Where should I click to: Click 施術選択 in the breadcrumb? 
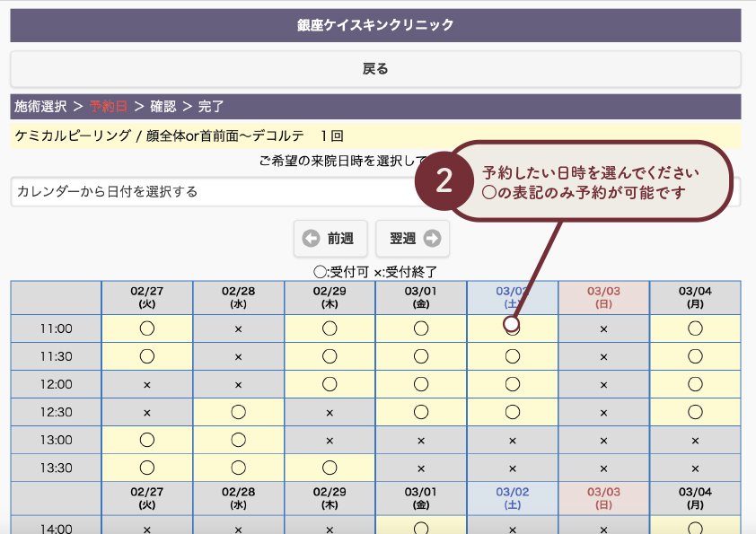40,107
